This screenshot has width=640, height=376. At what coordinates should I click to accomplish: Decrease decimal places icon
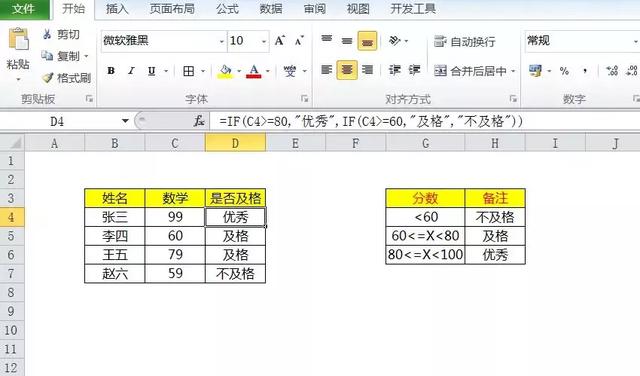[x=631, y=71]
